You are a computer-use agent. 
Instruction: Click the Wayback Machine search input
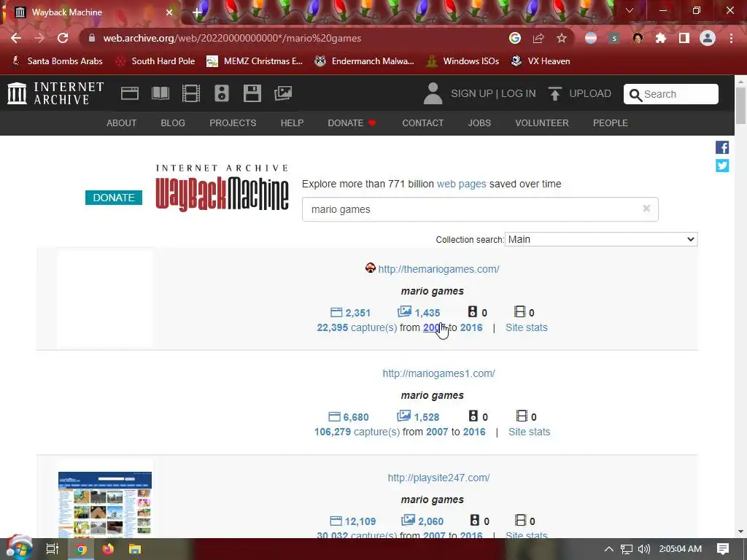pos(480,209)
